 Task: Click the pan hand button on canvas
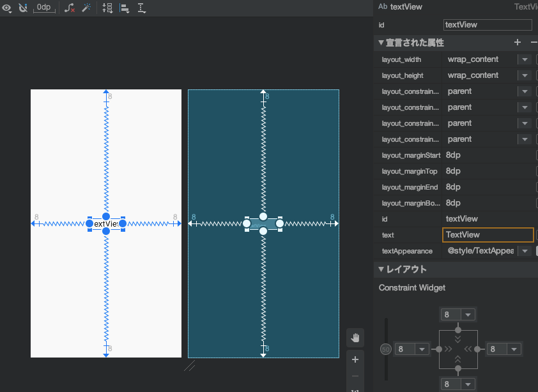click(x=355, y=338)
